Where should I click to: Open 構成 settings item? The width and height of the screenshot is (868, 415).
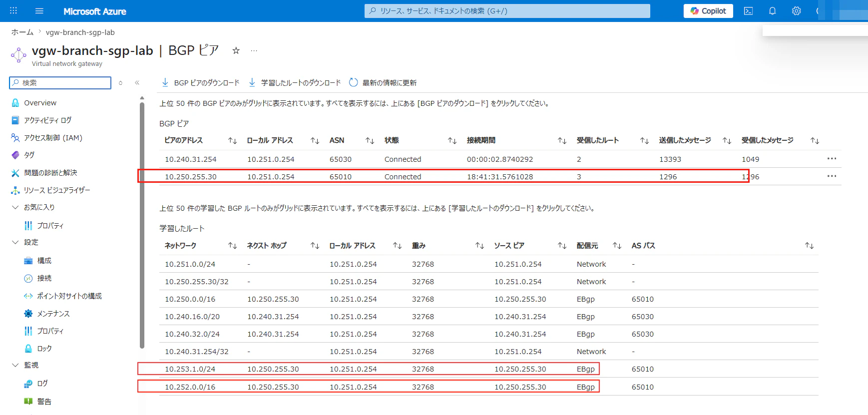tap(44, 261)
